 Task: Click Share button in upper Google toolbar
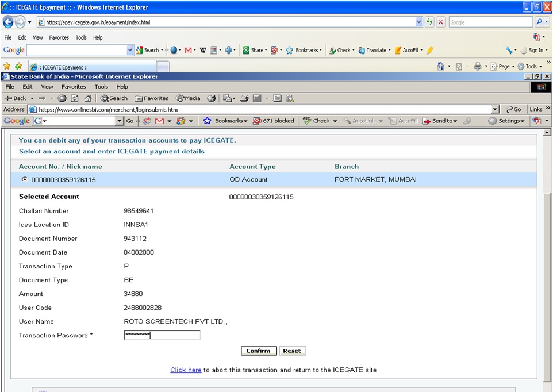pyautogui.click(x=255, y=51)
